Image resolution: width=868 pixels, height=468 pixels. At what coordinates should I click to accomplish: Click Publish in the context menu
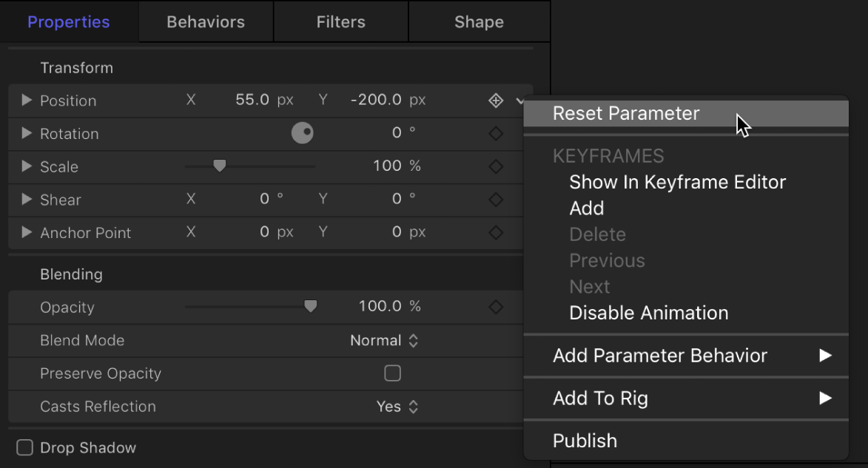585,441
